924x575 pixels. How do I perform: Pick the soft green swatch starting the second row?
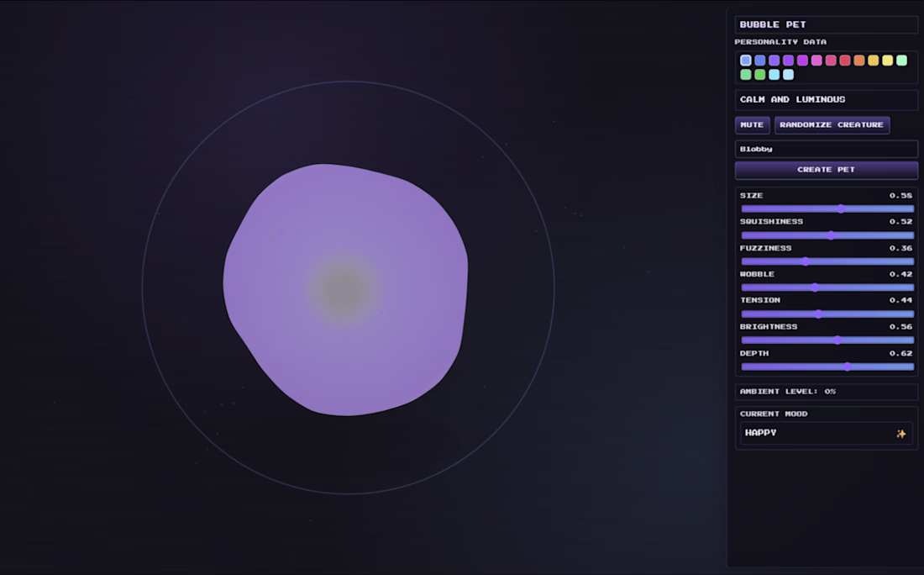[745, 74]
